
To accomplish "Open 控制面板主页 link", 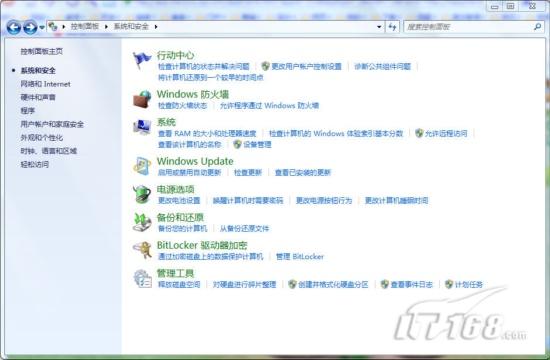I will (x=41, y=51).
